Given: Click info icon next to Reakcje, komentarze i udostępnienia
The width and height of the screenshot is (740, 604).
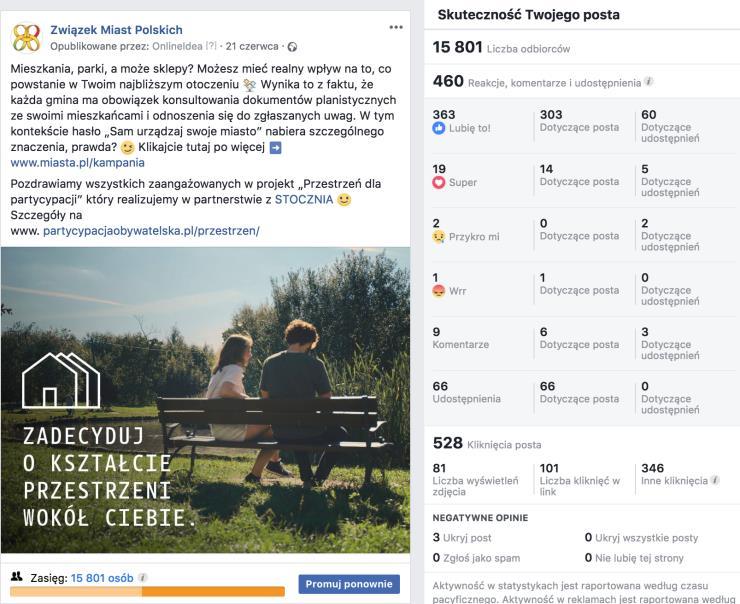Looking at the screenshot, I should click(649, 82).
